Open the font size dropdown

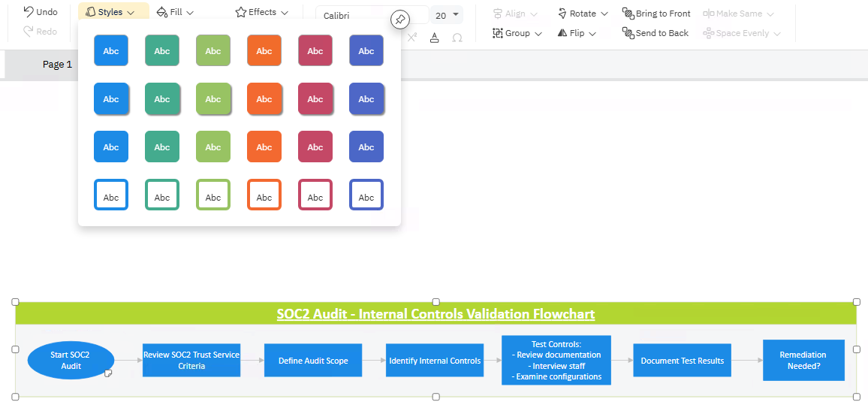point(455,15)
